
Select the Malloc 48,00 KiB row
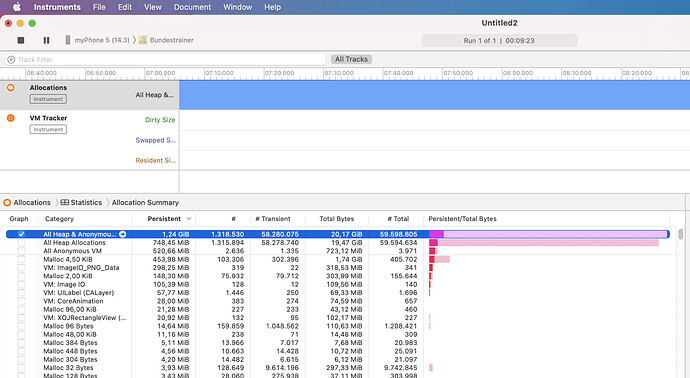337,334
